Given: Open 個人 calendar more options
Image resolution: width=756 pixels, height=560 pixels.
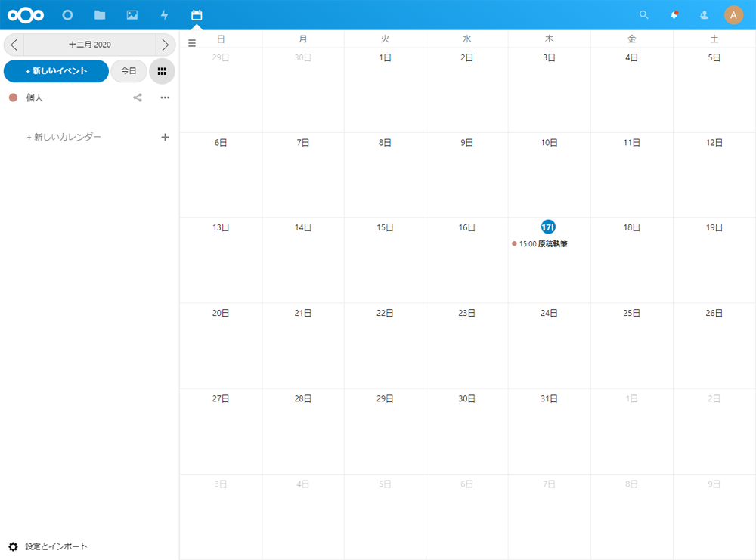Looking at the screenshot, I should (x=165, y=97).
